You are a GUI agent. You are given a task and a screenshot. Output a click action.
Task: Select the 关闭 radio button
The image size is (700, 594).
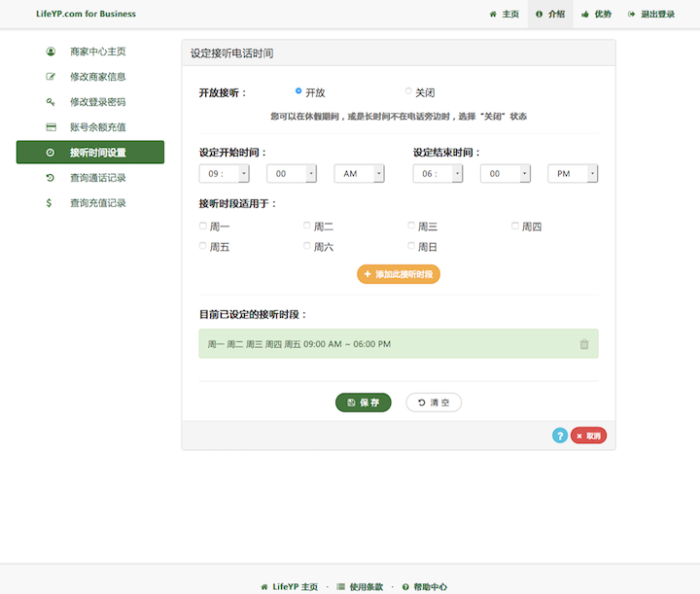coord(408,91)
